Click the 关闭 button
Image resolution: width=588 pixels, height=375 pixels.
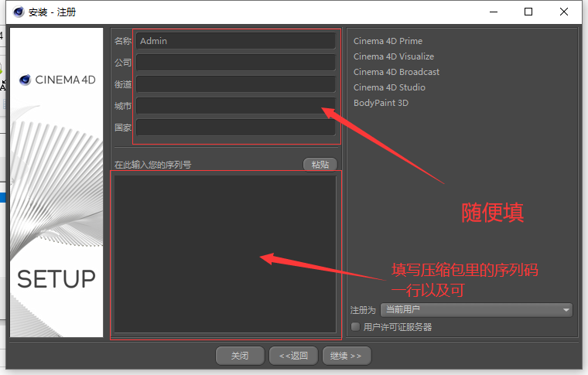click(240, 356)
